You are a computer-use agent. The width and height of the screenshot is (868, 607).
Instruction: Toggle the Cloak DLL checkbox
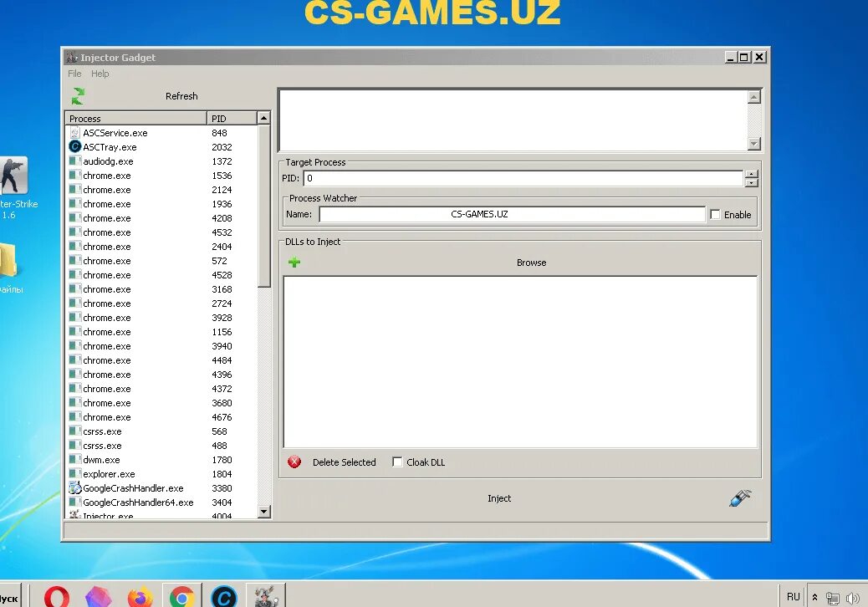point(397,462)
